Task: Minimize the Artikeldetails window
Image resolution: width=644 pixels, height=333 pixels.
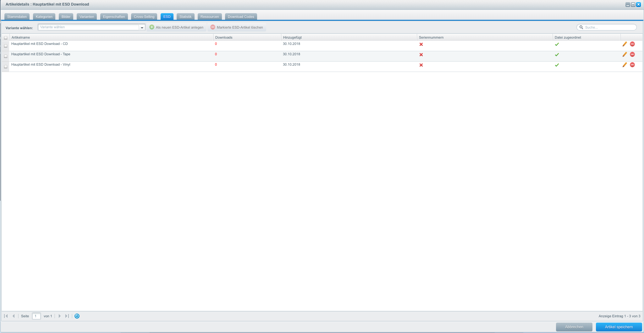Action: click(x=628, y=4)
